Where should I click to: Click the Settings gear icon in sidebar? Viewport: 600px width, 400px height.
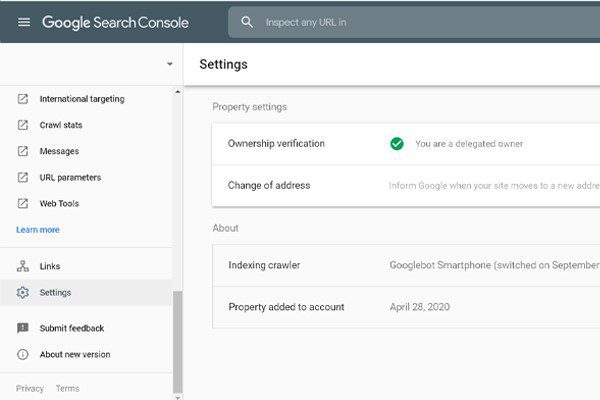[x=23, y=292]
